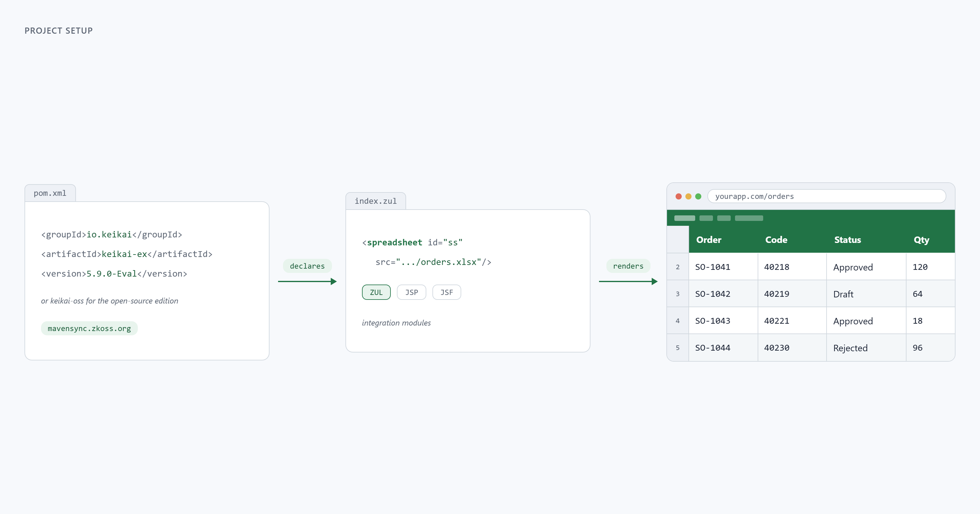Select the Approved status for SO-1041
This screenshot has width=980, height=514.
coord(866,267)
